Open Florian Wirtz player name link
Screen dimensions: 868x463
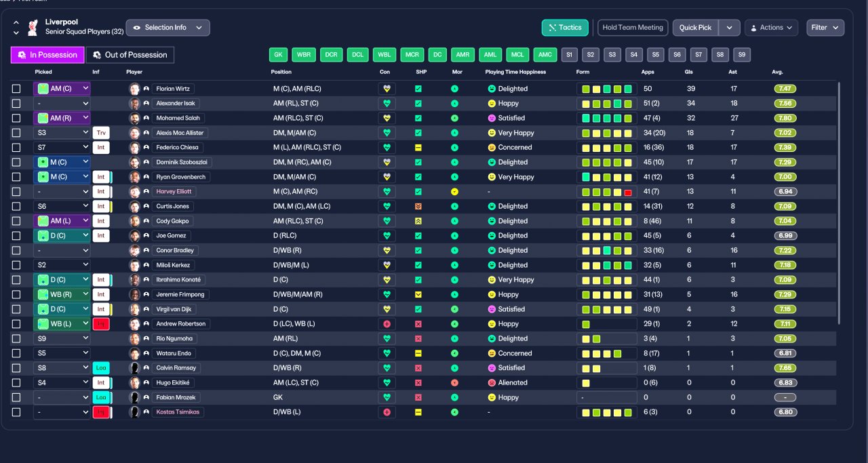pyautogui.click(x=173, y=89)
